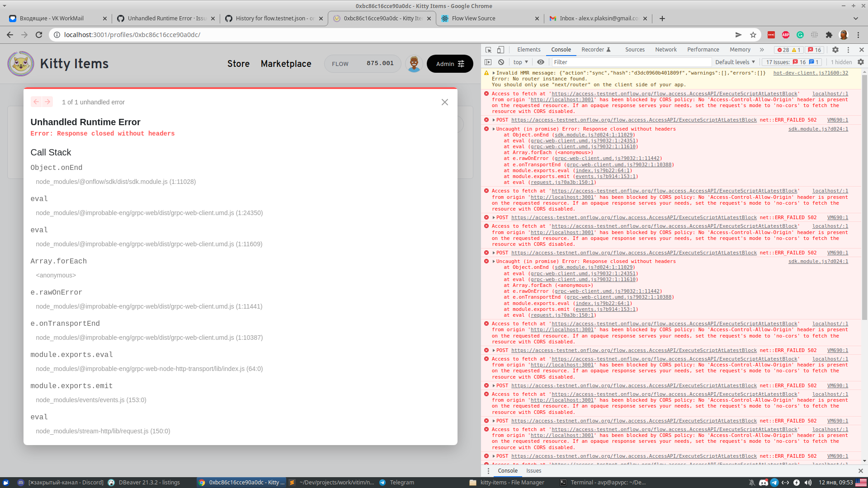Open the Default levels dropdown
The width and height of the screenshot is (868, 488).
pos(734,62)
